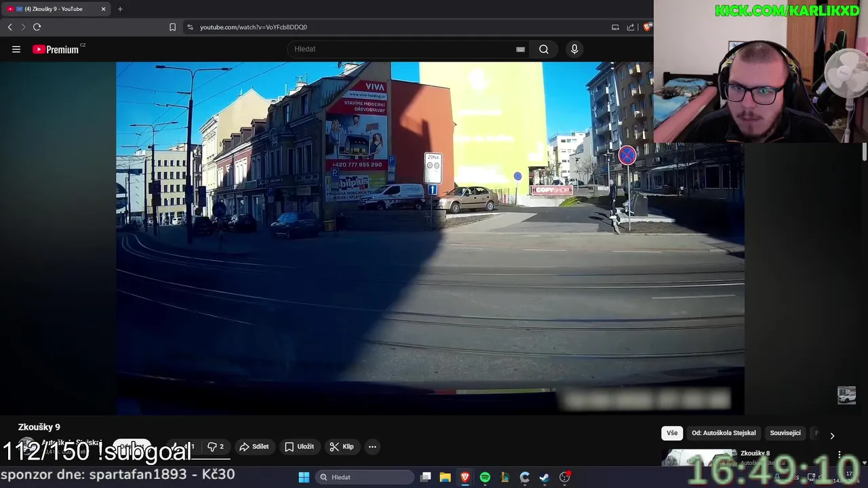Open Brave browser from the taskbar
This screenshot has height=488, width=868.
(465, 477)
